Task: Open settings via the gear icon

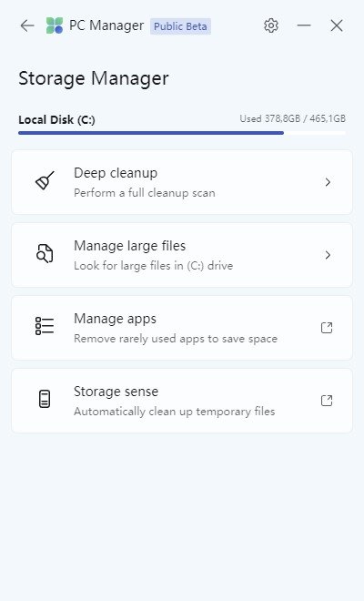Action: pos(271,25)
